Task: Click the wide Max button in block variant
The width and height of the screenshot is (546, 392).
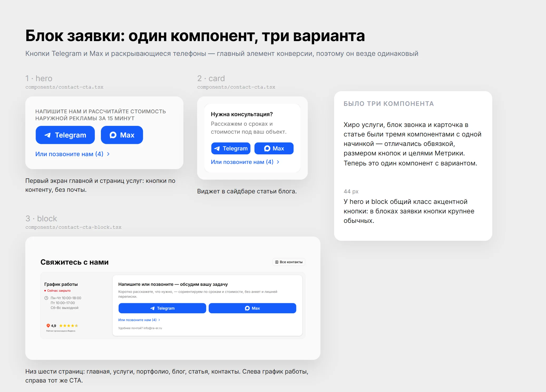Action: click(x=252, y=308)
